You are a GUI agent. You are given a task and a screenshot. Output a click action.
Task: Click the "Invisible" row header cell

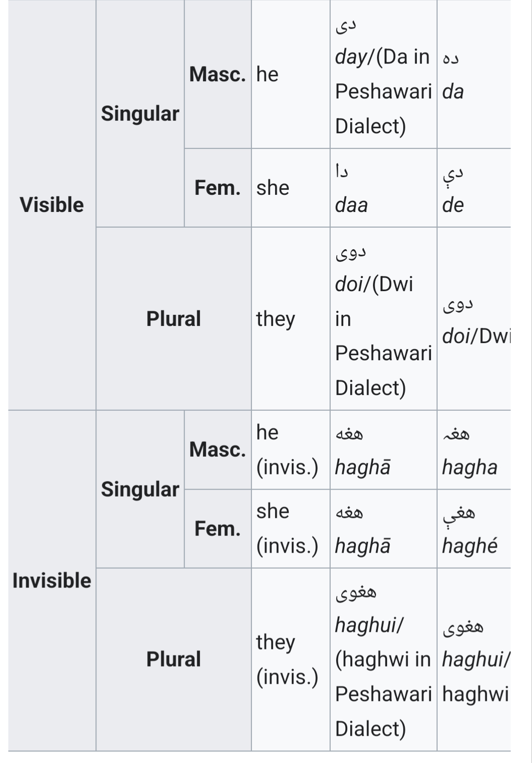[51, 580]
